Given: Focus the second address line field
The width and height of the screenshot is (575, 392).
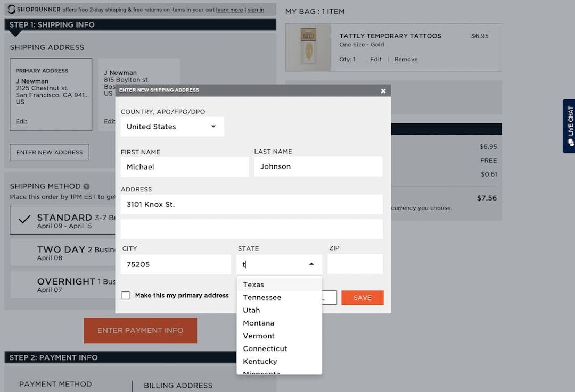Looking at the screenshot, I should (251, 229).
